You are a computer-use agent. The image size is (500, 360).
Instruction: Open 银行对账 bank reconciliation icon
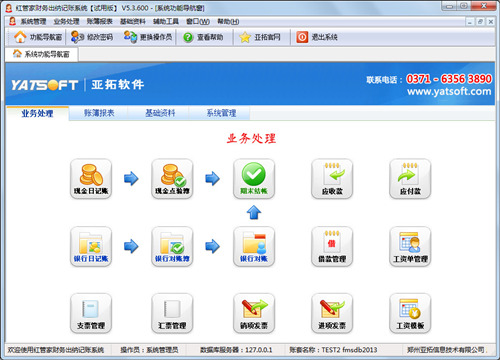click(254, 247)
